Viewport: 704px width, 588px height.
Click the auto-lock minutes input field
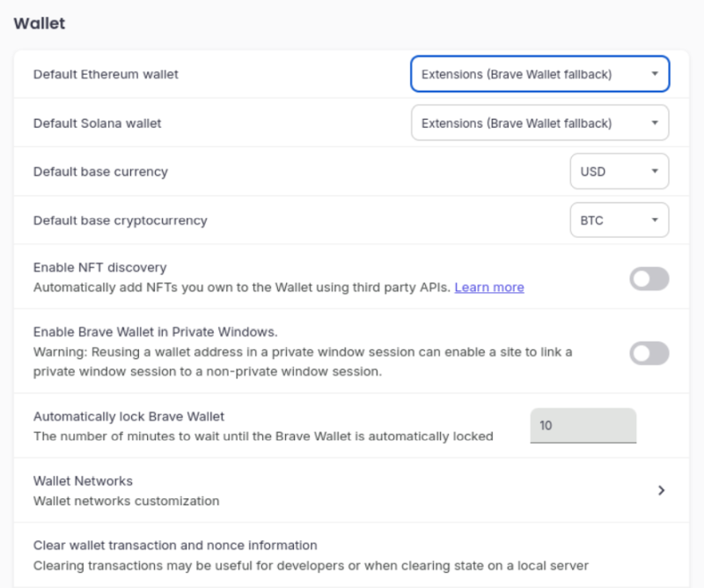pyautogui.click(x=583, y=425)
